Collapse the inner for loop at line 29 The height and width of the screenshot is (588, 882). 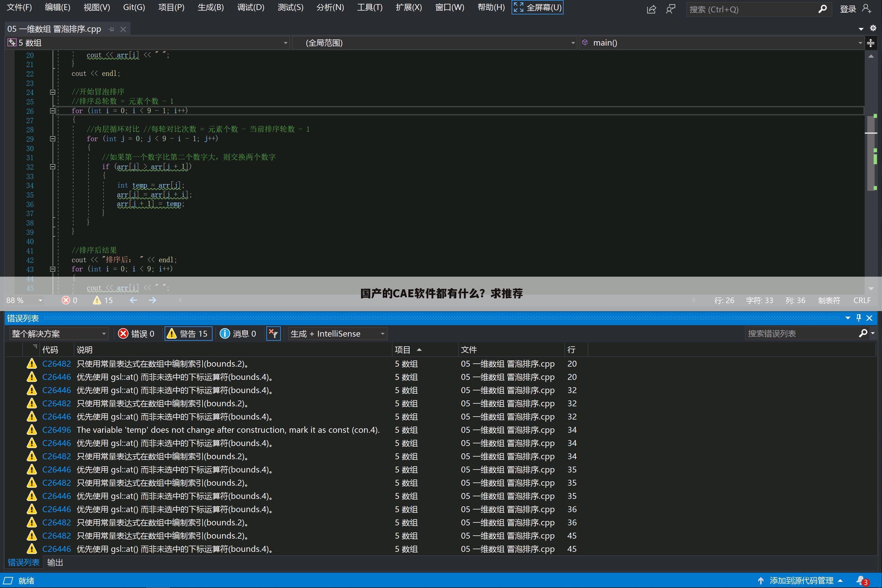tap(53, 139)
